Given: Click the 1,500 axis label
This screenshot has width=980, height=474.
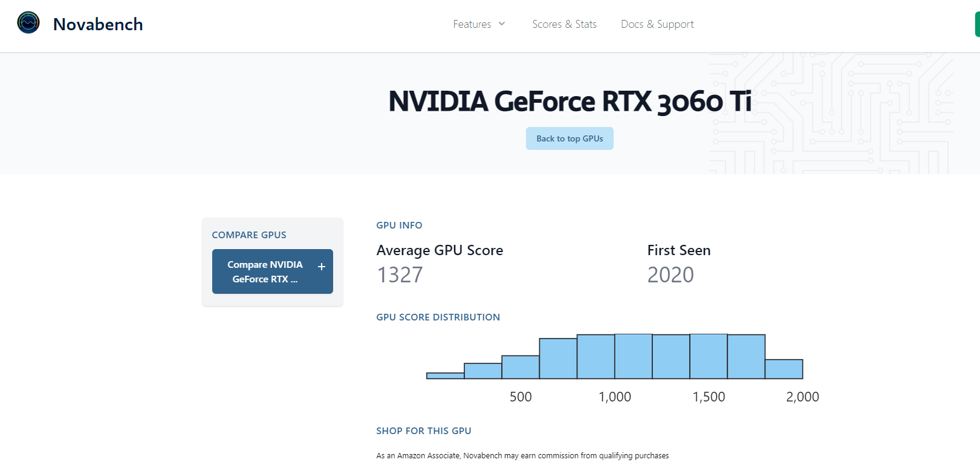Looking at the screenshot, I should click(709, 397).
